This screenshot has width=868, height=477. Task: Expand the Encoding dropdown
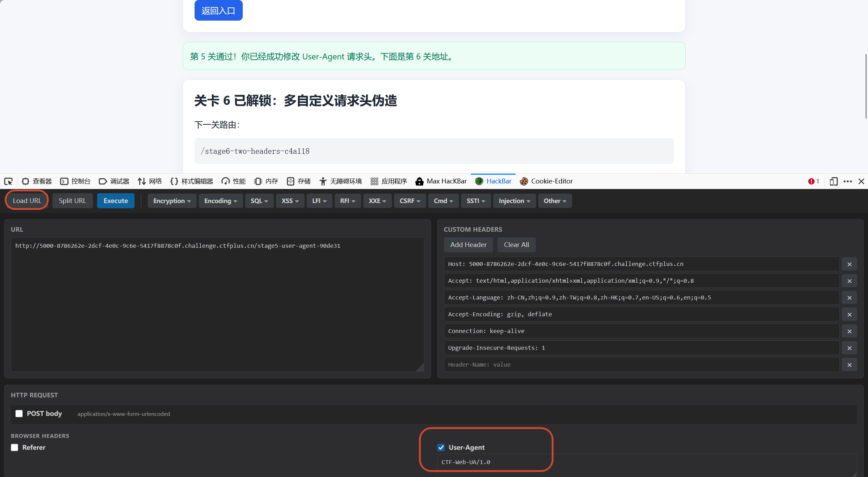221,201
